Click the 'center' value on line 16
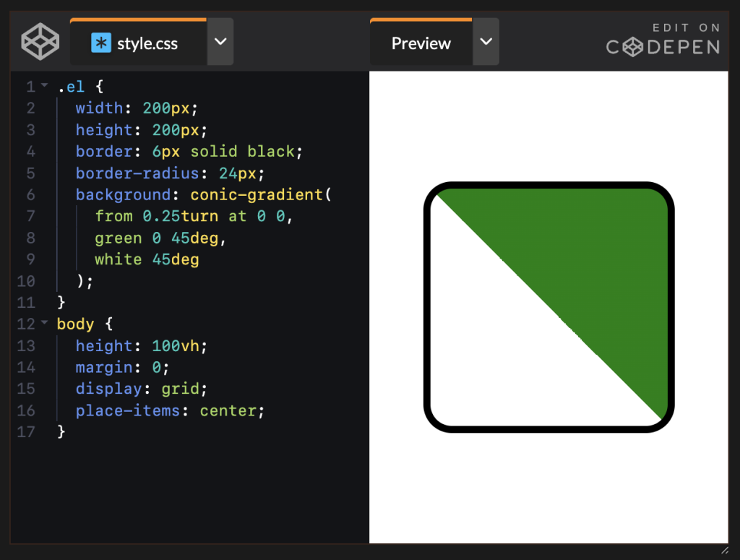The image size is (740, 560). 228,410
